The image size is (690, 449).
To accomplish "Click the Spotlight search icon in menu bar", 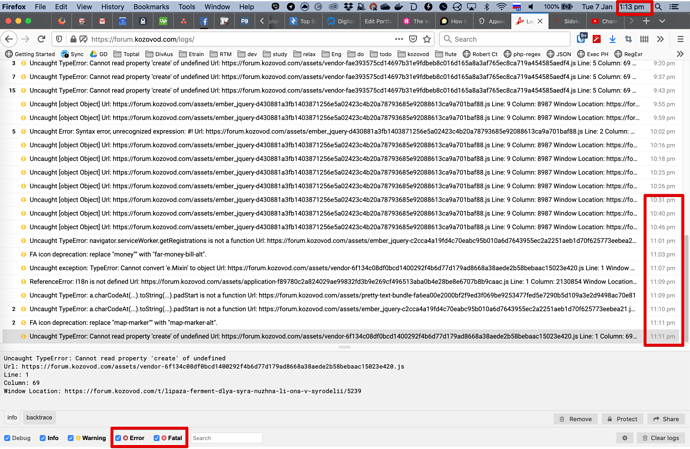I will [x=658, y=7].
